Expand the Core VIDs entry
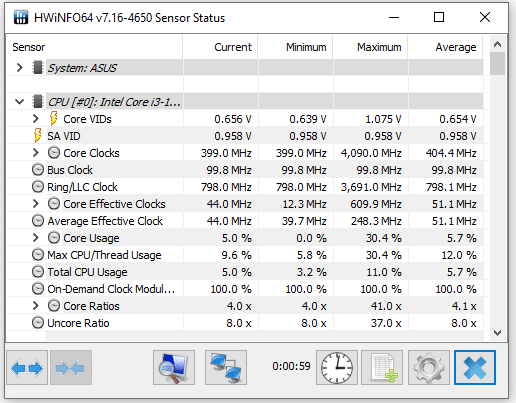 pos(36,119)
